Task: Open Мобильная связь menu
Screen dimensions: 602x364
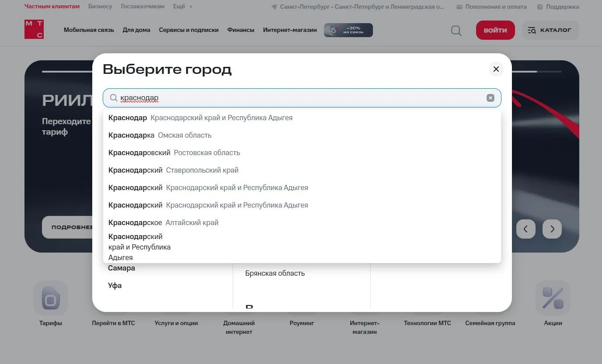Action: click(x=89, y=30)
